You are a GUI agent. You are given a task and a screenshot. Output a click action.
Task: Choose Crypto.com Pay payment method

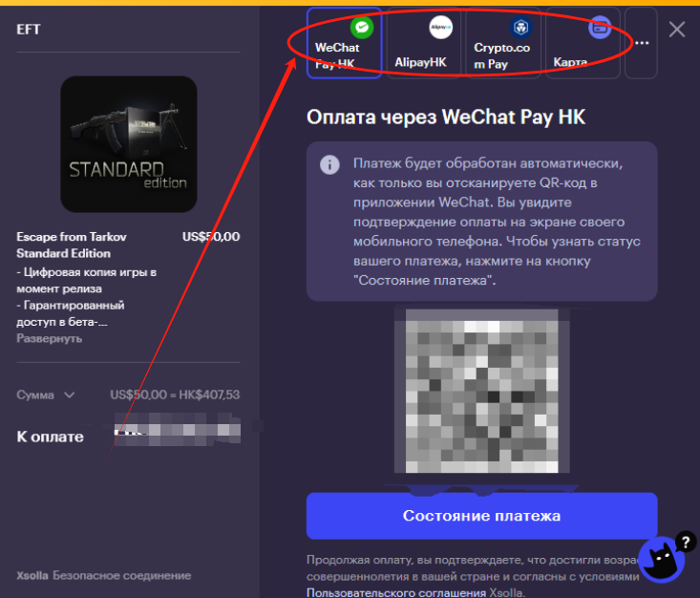[502, 43]
